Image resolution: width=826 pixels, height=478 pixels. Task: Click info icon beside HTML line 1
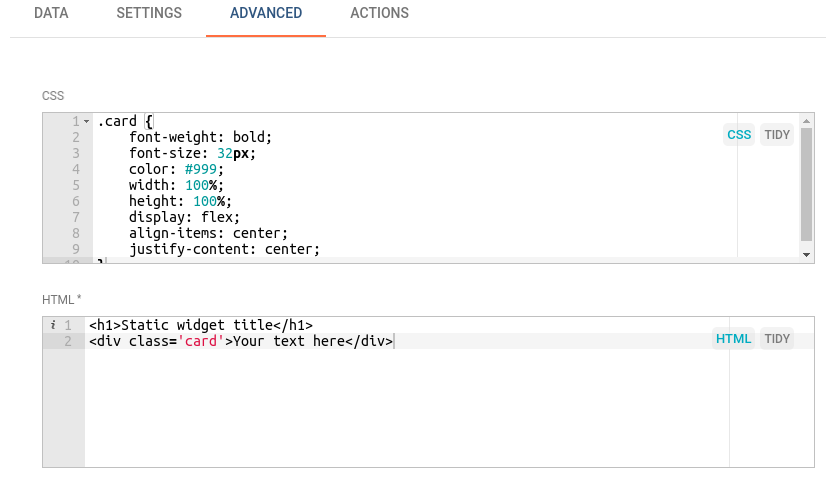[x=52, y=325]
